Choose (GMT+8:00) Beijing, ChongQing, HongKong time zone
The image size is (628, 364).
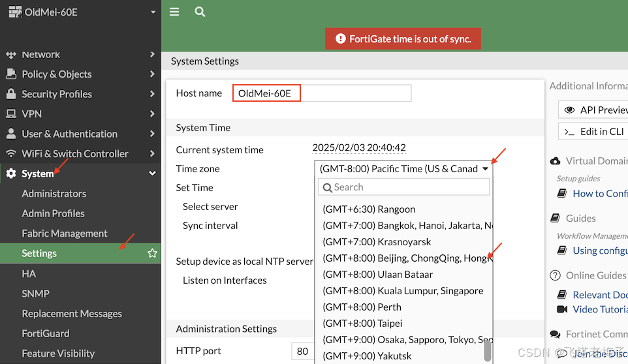(x=403, y=258)
